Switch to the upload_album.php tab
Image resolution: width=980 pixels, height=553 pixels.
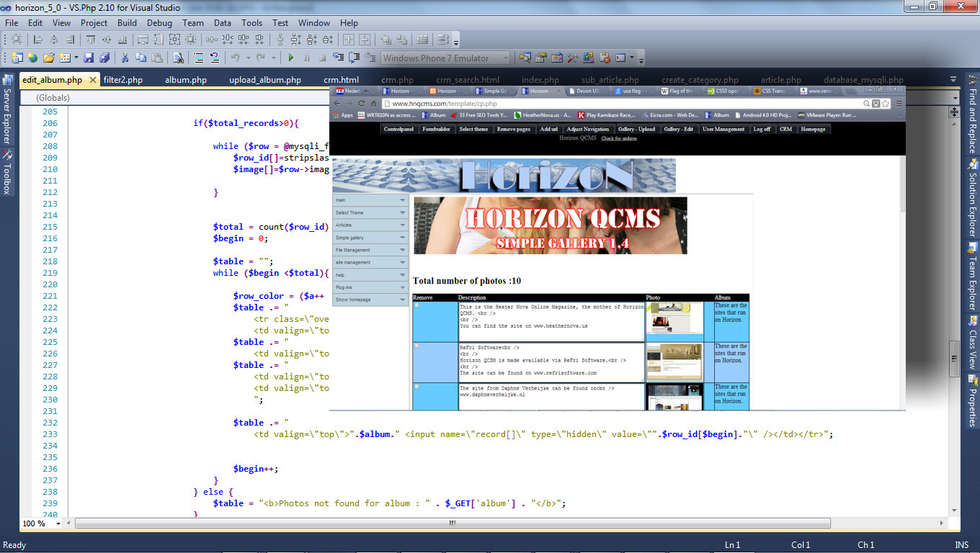pyautogui.click(x=264, y=80)
